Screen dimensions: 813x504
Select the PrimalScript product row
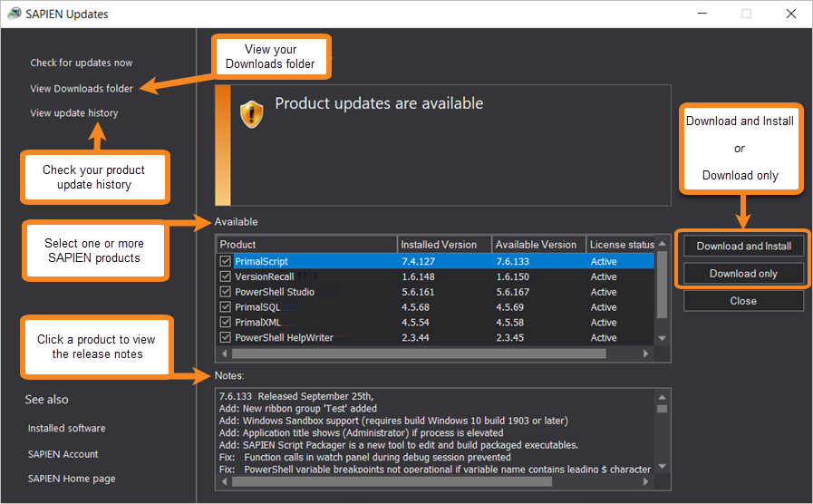click(x=435, y=261)
